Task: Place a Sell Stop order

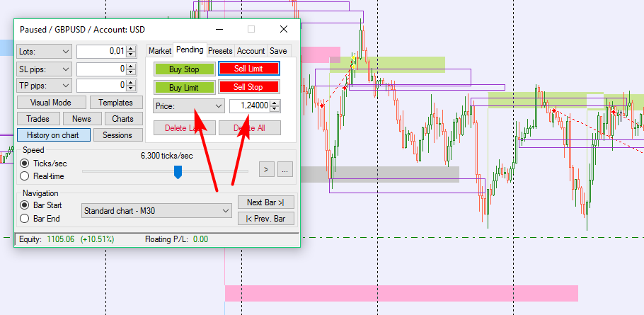Action: [248, 87]
